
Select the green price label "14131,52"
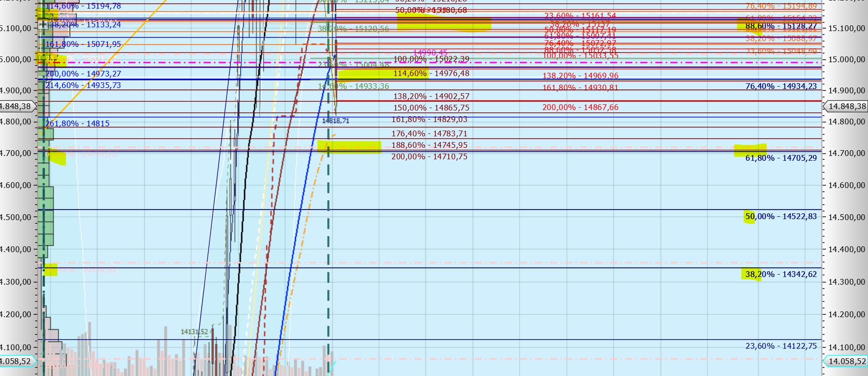pyautogui.click(x=195, y=332)
